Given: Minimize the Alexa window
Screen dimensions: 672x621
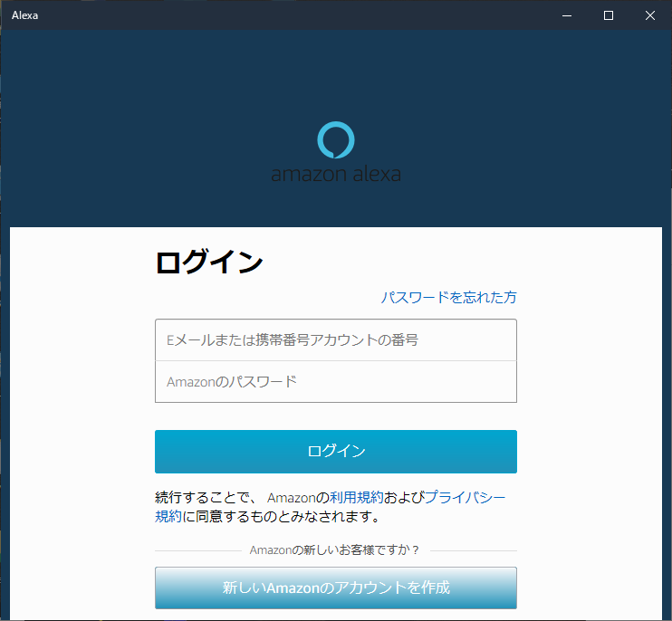Looking at the screenshot, I should click(x=567, y=15).
